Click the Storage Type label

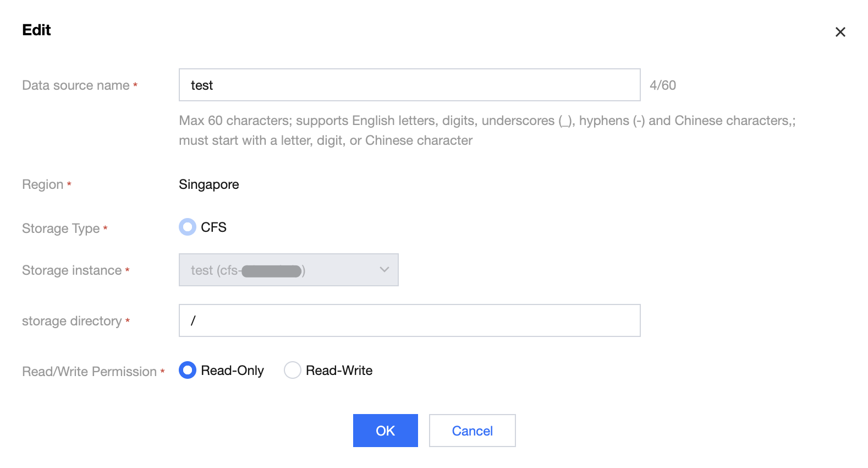pyautogui.click(x=61, y=228)
